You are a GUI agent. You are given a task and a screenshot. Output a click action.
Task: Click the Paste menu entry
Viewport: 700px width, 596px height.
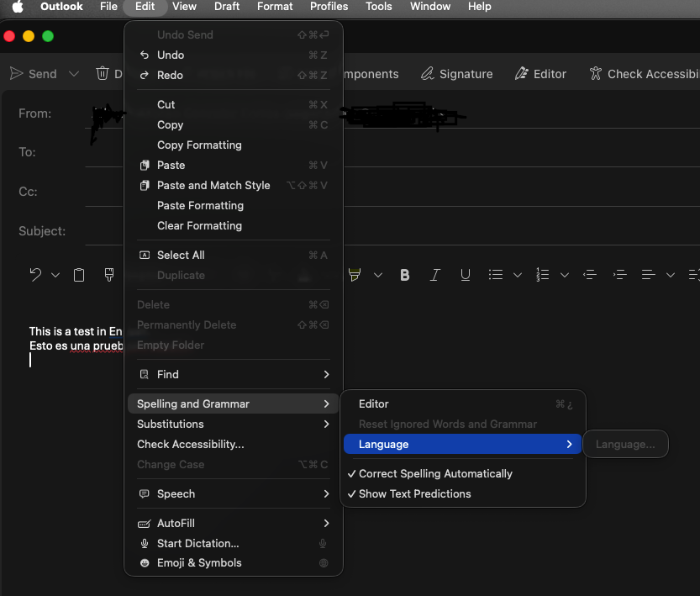(233, 166)
